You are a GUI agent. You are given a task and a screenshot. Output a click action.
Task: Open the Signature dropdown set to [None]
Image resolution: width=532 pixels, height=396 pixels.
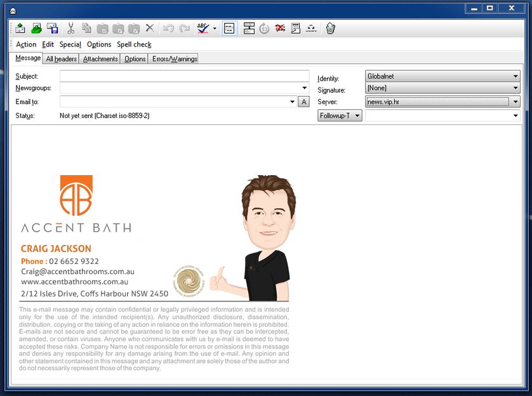(x=515, y=88)
